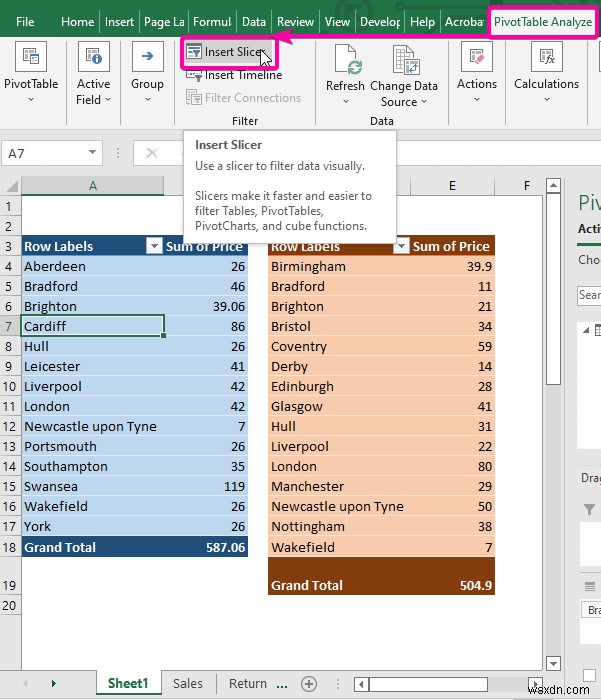This screenshot has width=601, height=700.
Task: Click the select-all corner triangle
Action: 11,185
